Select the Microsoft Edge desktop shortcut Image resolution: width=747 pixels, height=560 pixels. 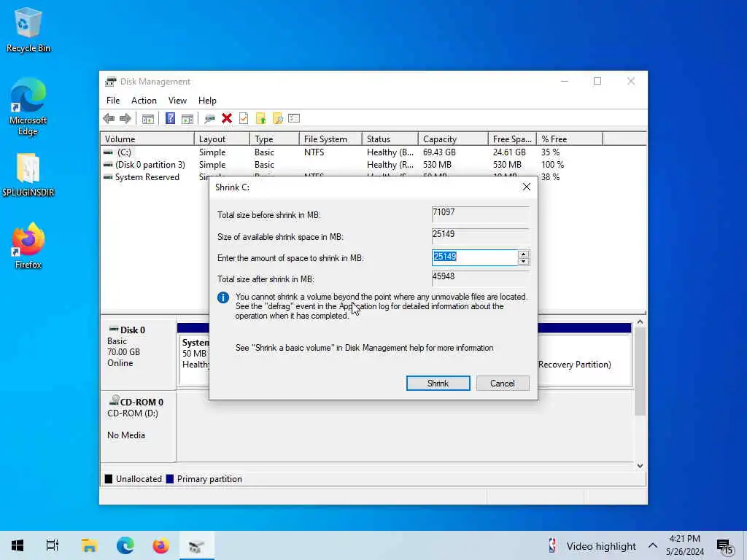28,106
